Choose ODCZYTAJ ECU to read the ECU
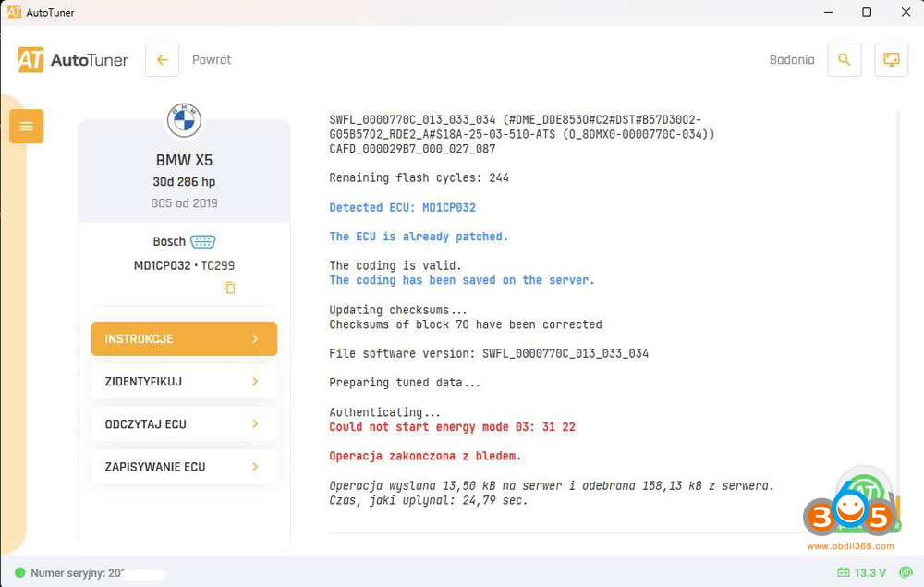Screen dimensions: 924x587 [184, 424]
